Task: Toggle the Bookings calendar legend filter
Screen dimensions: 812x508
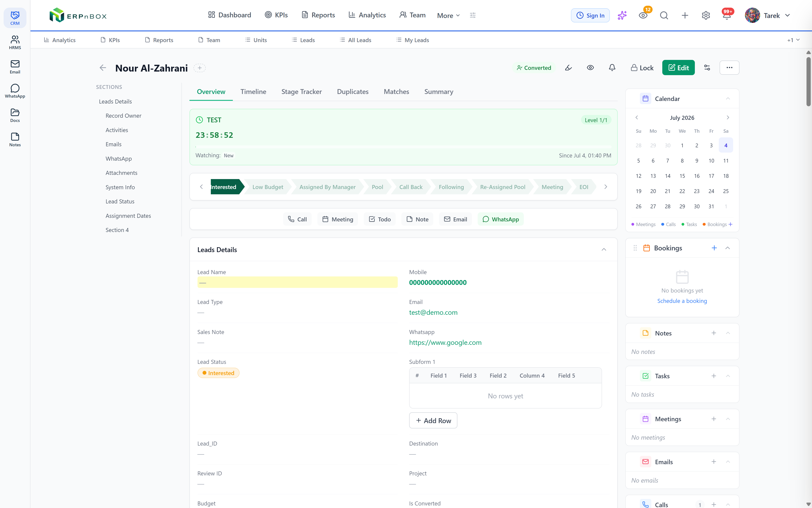Action: click(715, 224)
